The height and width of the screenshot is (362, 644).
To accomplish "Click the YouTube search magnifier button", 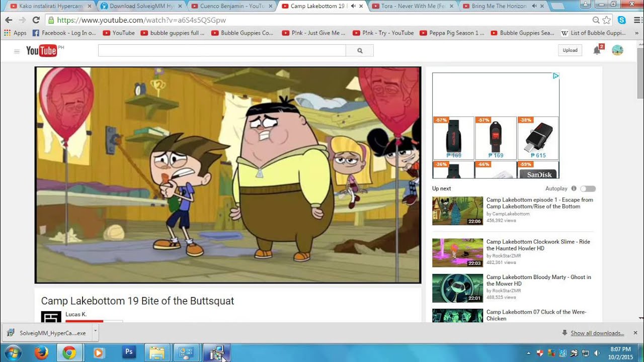I will pyautogui.click(x=360, y=50).
